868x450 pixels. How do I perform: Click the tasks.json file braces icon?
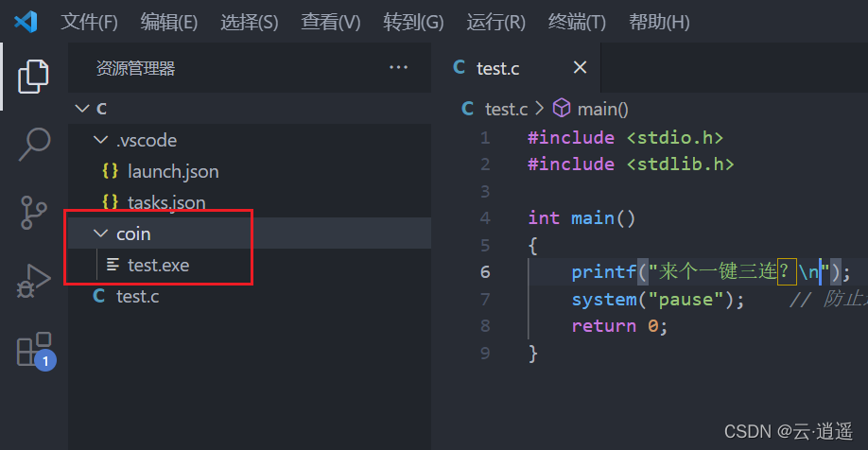pyautogui.click(x=111, y=201)
